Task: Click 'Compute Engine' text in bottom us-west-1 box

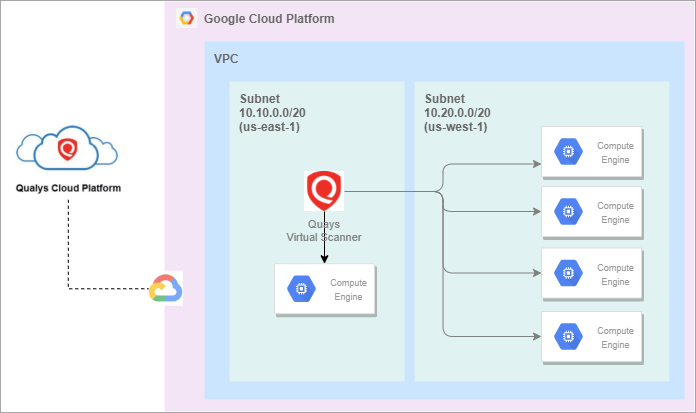Action: [x=615, y=338]
